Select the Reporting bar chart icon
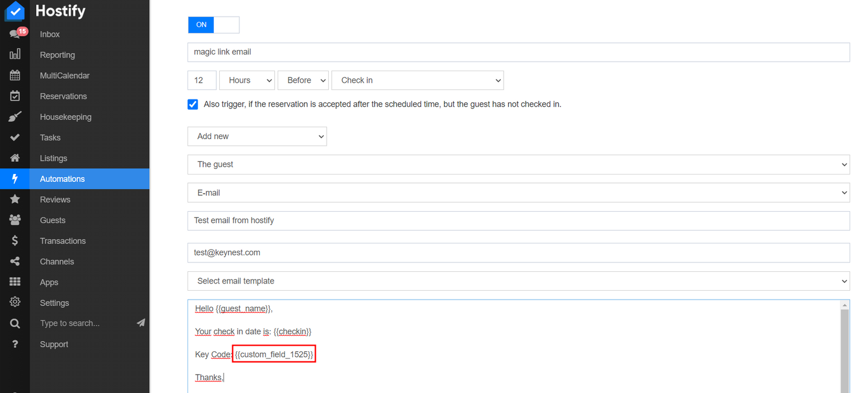This screenshot has height=393, width=868. (15, 54)
